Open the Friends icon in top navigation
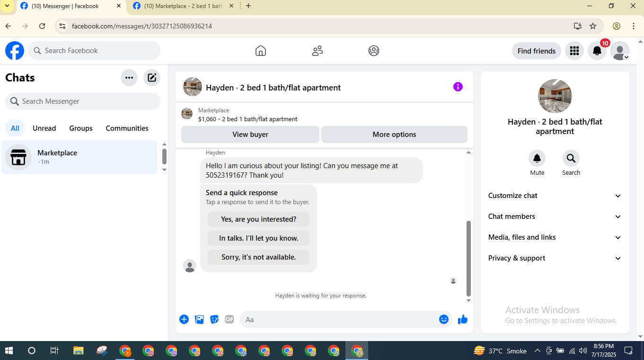Image resolution: width=644 pixels, height=360 pixels. 318,51
